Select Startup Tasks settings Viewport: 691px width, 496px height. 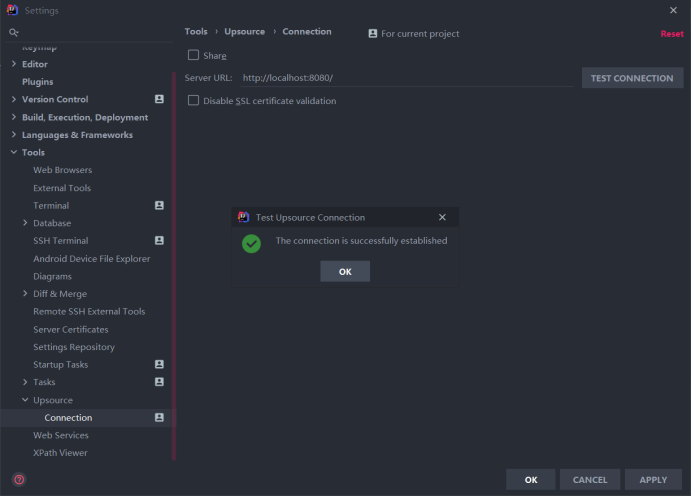coord(61,365)
